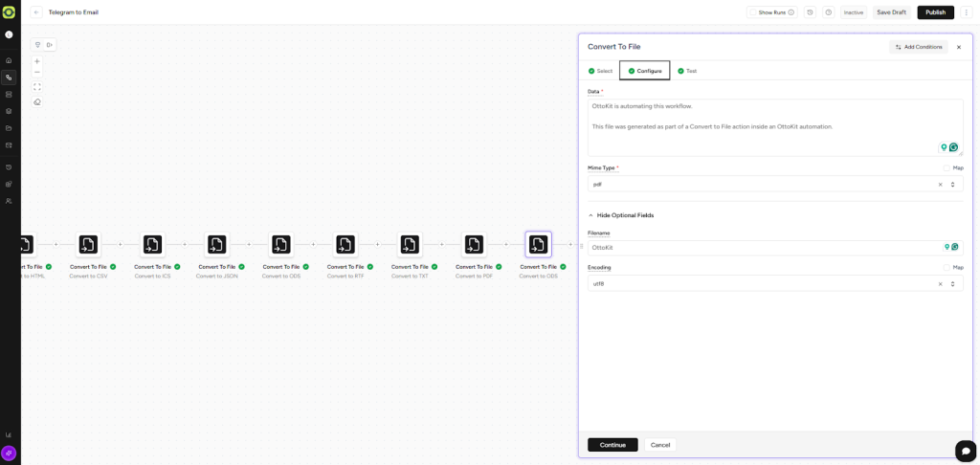Open the chat support bubble
Viewport: 980px width, 465px height.
(966, 451)
